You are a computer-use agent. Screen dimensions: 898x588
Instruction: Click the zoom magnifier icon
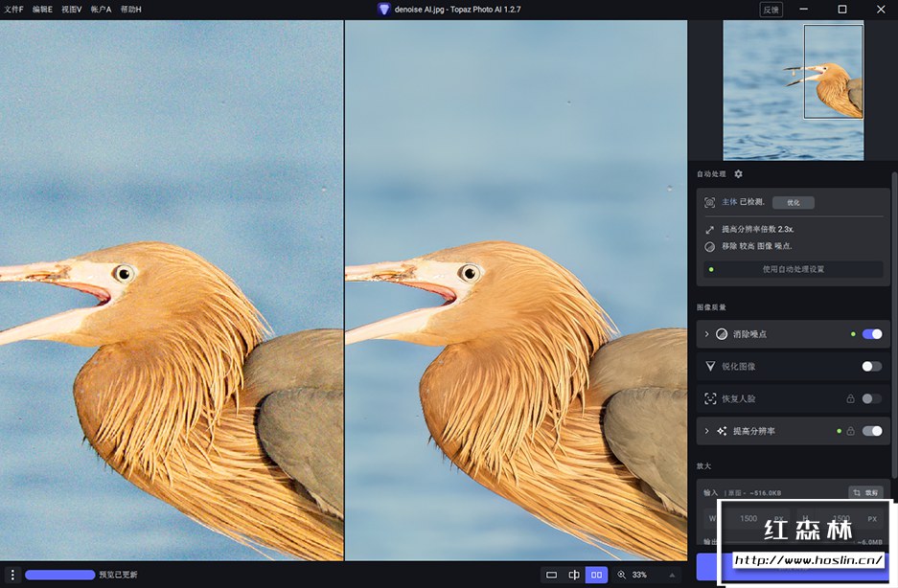click(621, 575)
